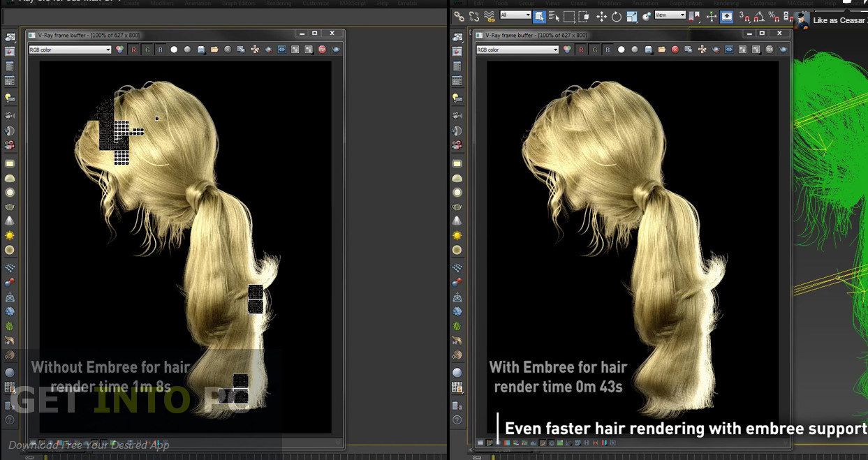868x460 pixels.
Task: Click dome light icon in right sidebar
Action: 457,178
